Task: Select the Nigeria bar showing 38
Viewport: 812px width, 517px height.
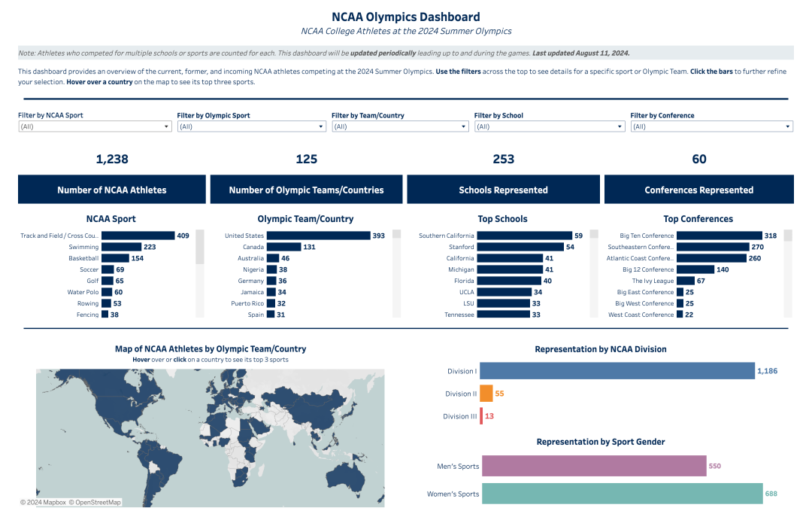Action: (272, 269)
